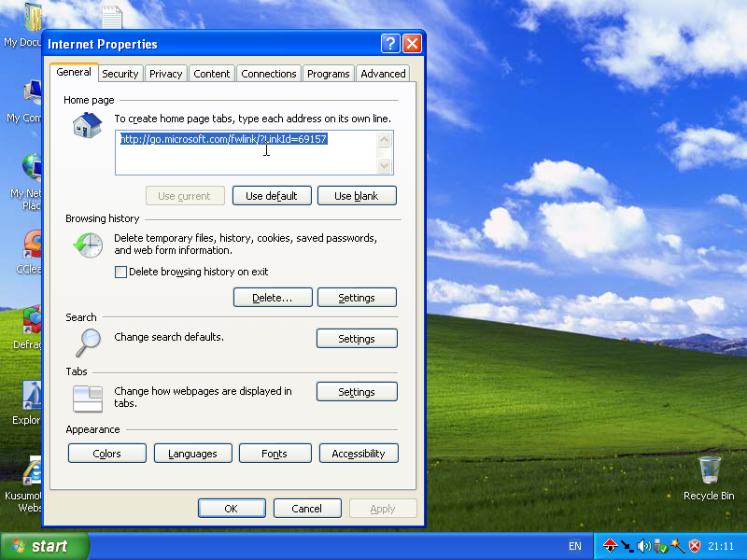Select the Connections tab
Image resolution: width=747 pixels, height=560 pixels.
[x=269, y=74]
